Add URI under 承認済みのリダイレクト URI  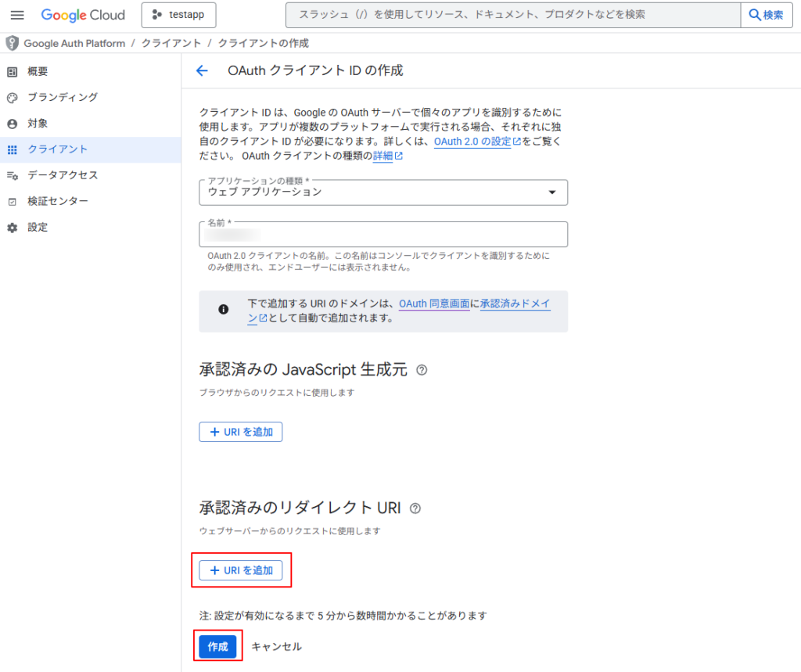[x=240, y=570]
